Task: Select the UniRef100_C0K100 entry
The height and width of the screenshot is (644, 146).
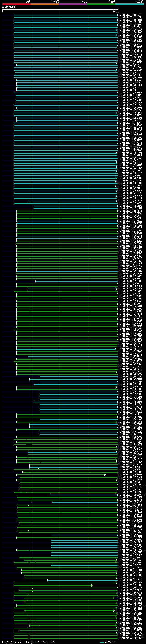Action: pos(131,540)
